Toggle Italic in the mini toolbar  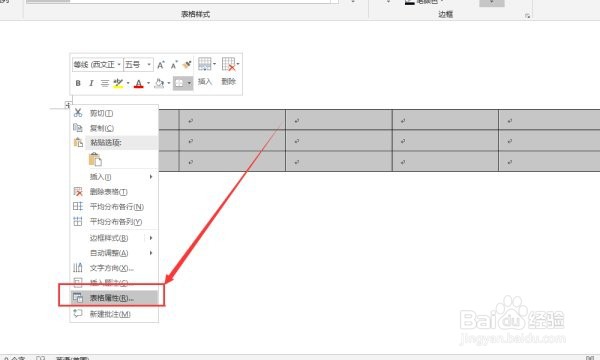coord(91,83)
